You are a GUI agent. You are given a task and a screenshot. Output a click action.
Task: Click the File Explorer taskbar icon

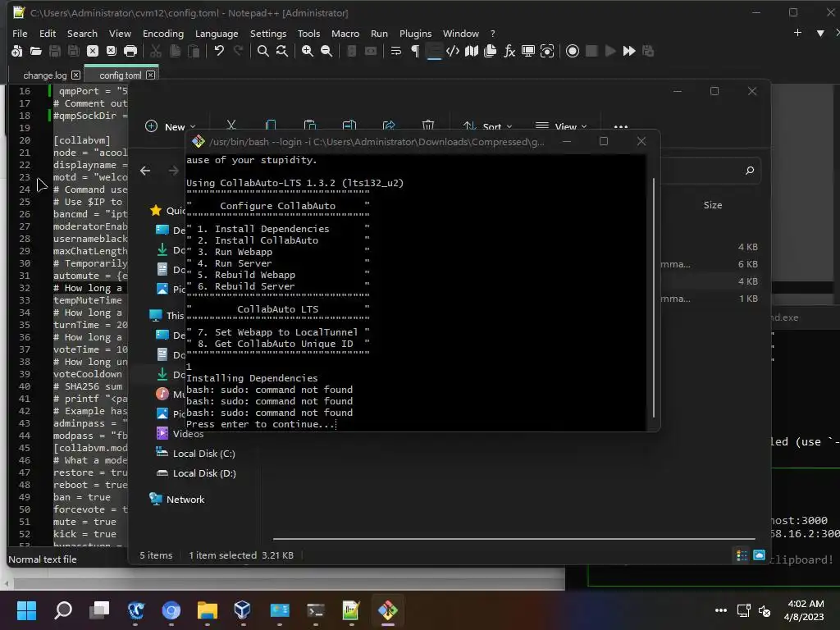(208, 610)
